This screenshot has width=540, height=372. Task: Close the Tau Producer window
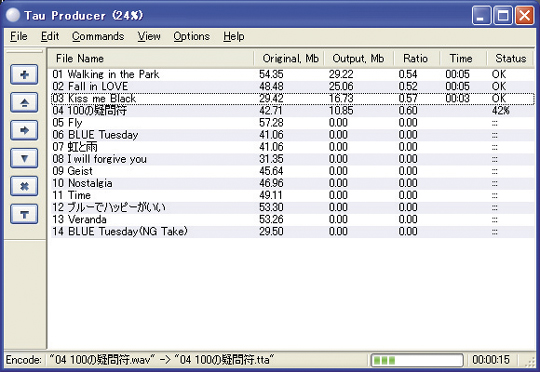[x=525, y=16]
